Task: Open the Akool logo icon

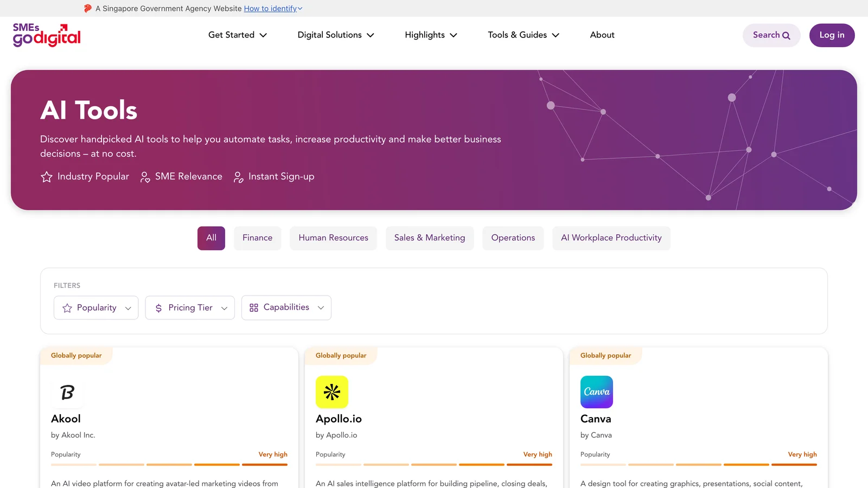Action: 67,392
